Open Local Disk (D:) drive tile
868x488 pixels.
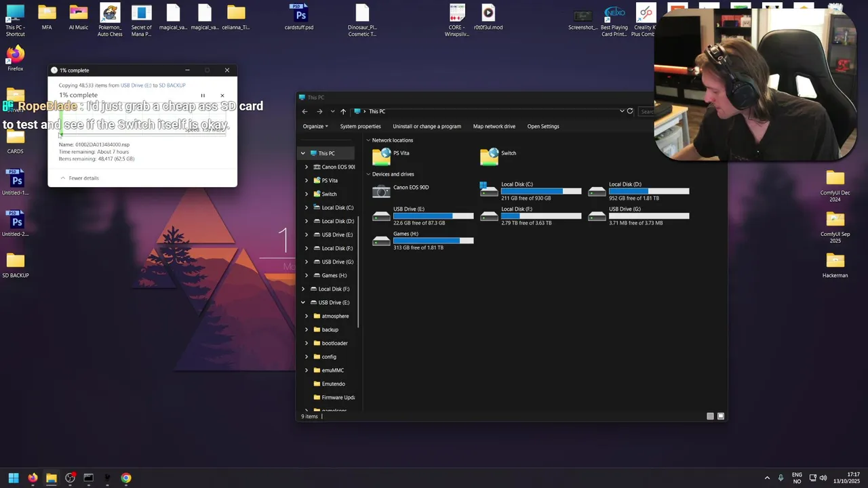(x=638, y=191)
